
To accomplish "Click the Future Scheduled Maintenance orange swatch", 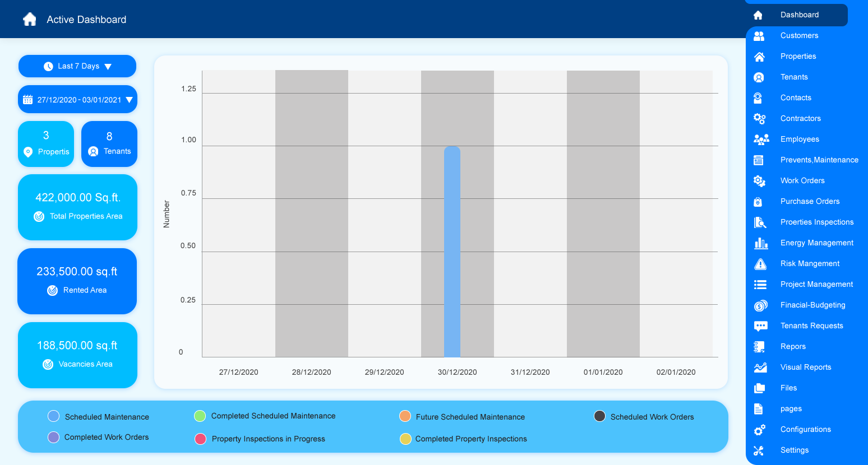I will [x=405, y=416].
